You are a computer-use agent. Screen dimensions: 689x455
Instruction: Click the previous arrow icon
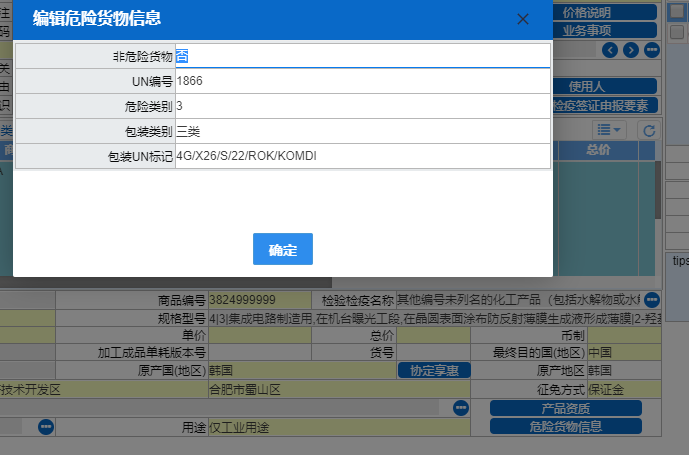tap(611, 49)
